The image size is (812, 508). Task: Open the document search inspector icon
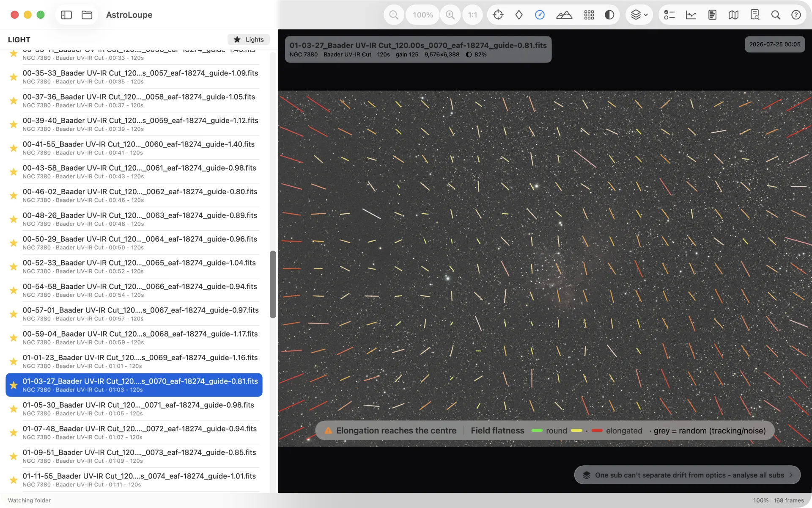[755, 15]
